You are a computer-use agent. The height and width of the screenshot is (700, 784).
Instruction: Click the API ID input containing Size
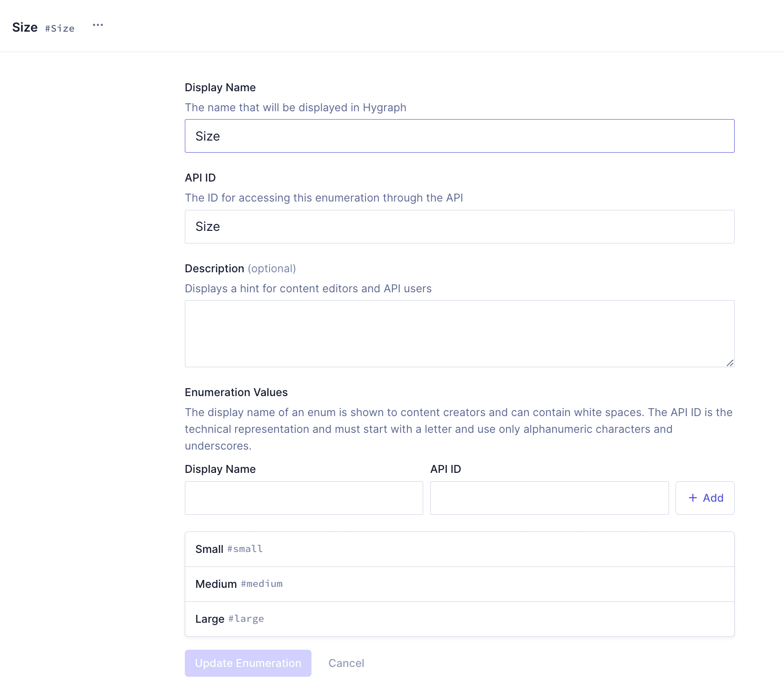point(459,227)
